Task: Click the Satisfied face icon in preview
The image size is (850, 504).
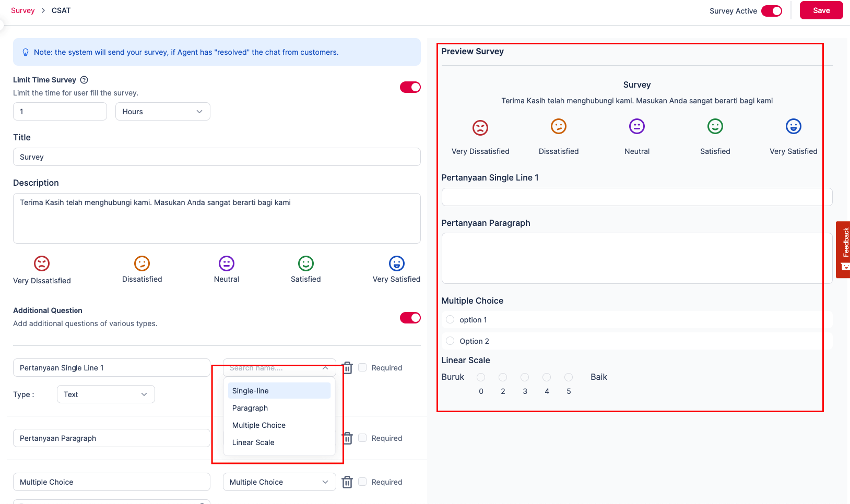Action: [x=715, y=126]
